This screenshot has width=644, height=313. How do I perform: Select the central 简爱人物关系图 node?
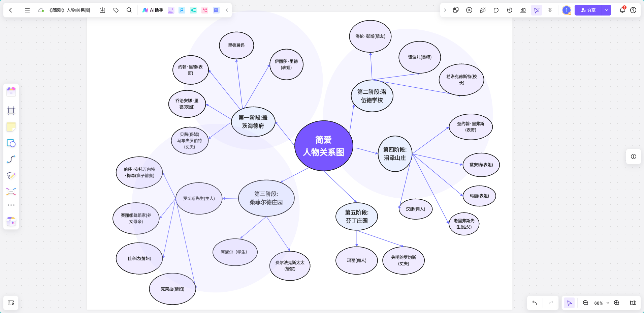click(324, 146)
